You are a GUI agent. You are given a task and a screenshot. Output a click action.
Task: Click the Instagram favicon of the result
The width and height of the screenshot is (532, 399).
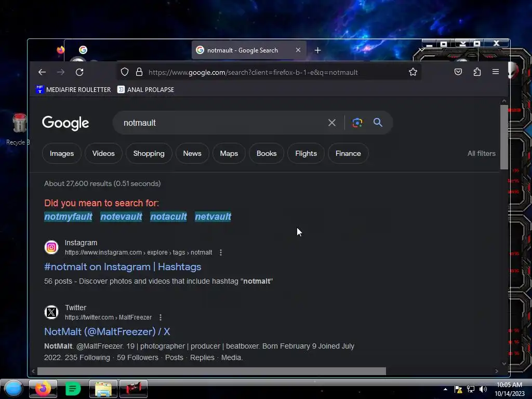click(x=51, y=247)
